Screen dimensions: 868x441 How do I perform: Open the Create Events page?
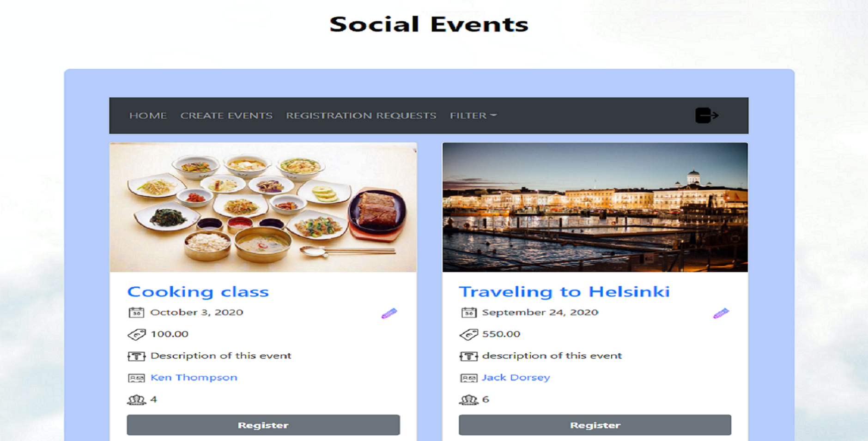[x=226, y=115]
